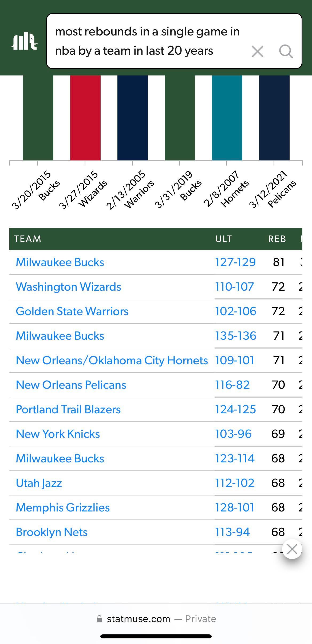Image resolution: width=312 pixels, height=644 pixels.
Task: Dismiss the floating round close button
Action: (x=292, y=549)
